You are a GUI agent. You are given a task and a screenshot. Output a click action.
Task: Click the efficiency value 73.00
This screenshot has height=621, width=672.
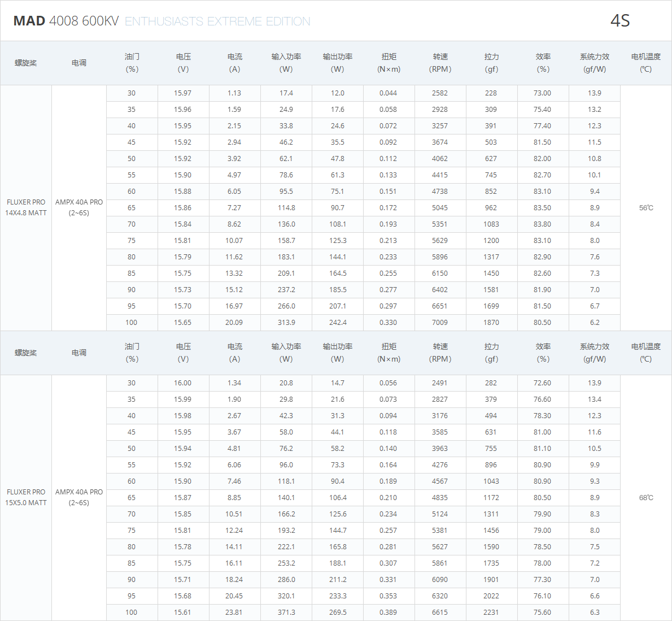[542, 93]
